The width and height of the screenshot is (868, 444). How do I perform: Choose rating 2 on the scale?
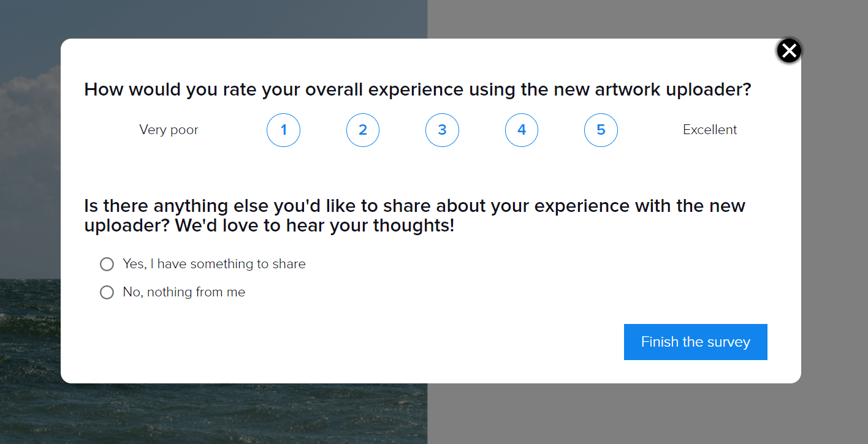tap(363, 130)
